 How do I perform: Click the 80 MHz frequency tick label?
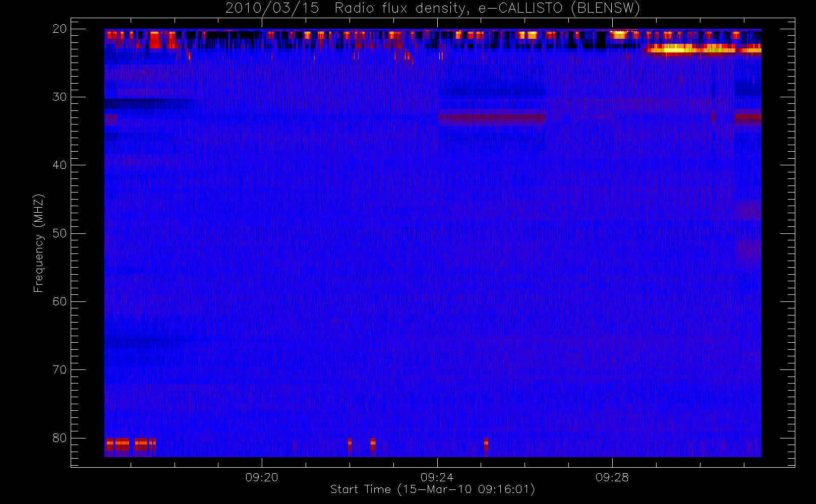click(60, 438)
